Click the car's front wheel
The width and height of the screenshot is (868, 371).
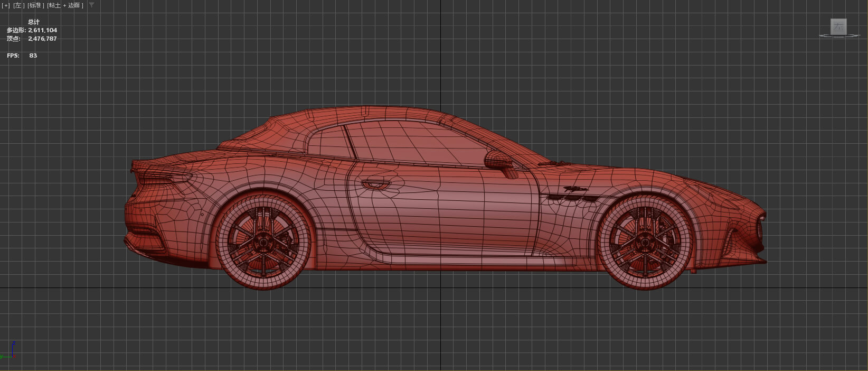click(645, 242)
